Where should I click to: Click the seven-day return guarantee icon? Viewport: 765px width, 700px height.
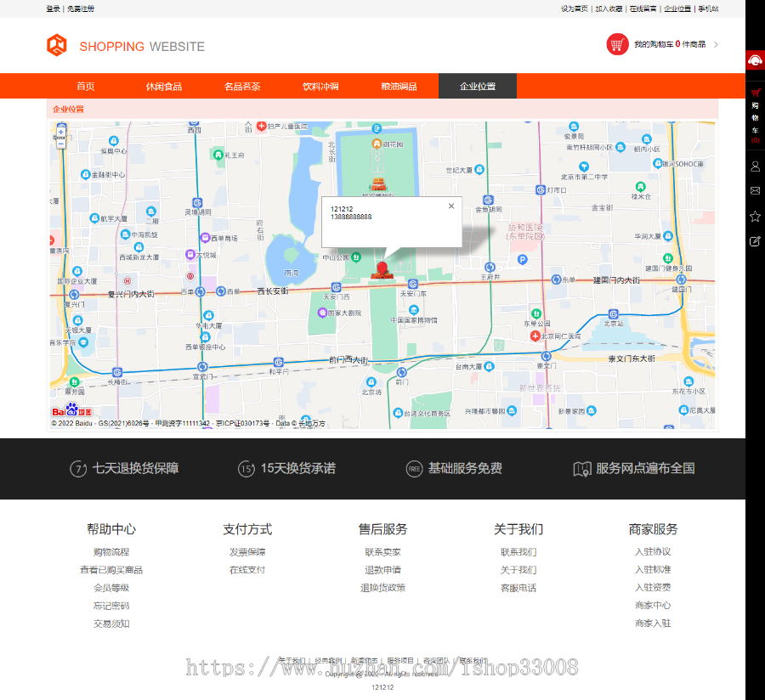pos(78,468)
